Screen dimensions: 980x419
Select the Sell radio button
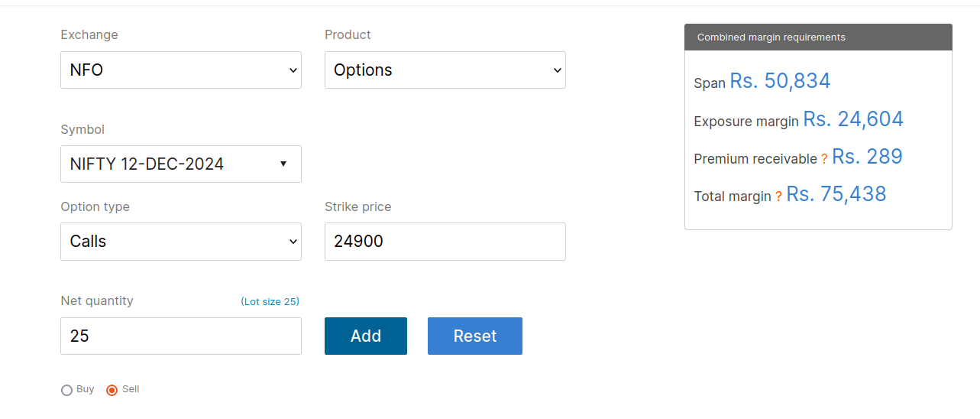[x=112, y=391]
